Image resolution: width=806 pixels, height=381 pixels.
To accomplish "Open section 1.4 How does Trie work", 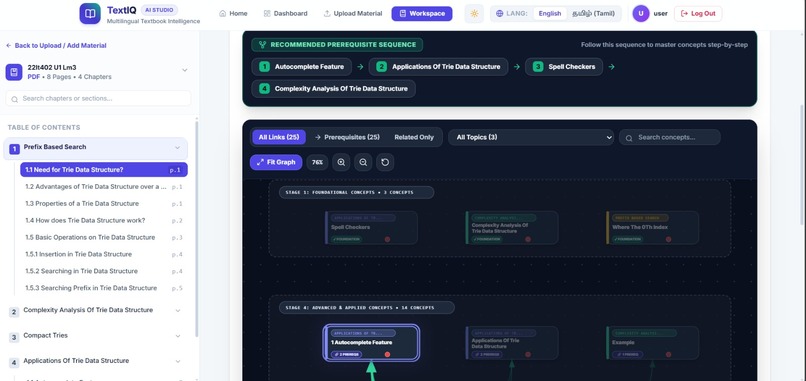I will coord(104,221).
